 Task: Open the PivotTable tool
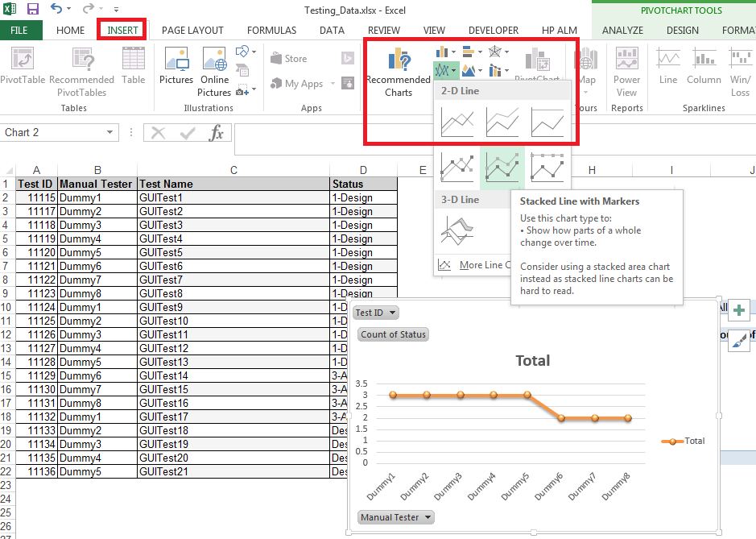click(x=23, y=65)
